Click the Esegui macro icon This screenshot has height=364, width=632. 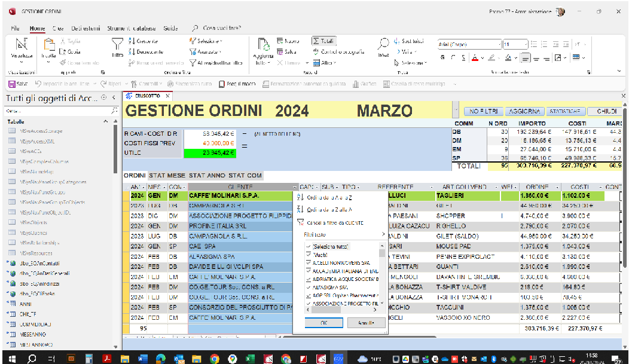(x=222, y=84)
